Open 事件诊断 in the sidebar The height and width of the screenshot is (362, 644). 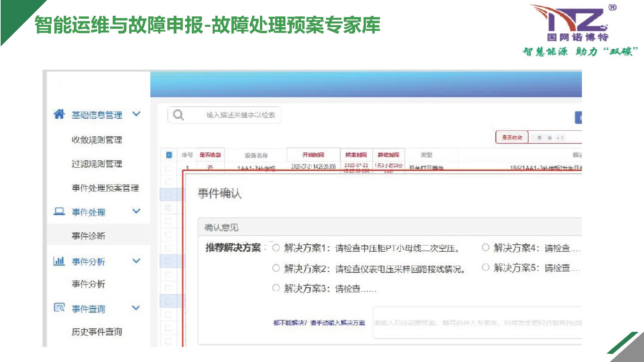coord(89,236)
